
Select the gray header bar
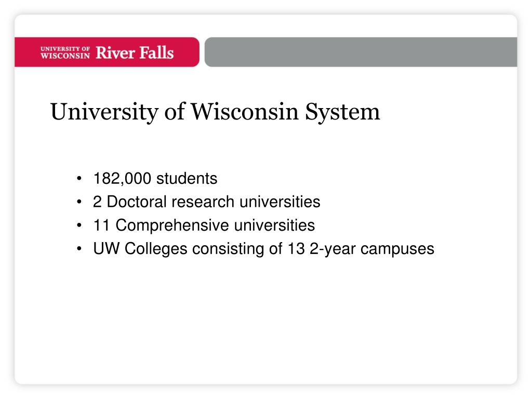(x=361, y=52)
